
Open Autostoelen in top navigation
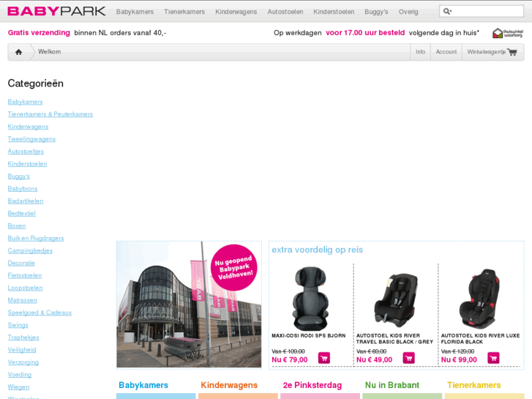pyautogui.click(x=285, y=12)
